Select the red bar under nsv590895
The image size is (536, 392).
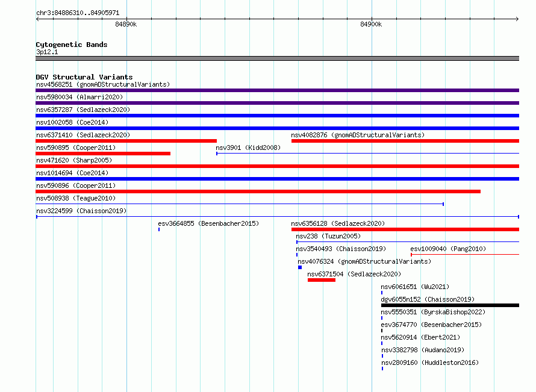point(103,154)
